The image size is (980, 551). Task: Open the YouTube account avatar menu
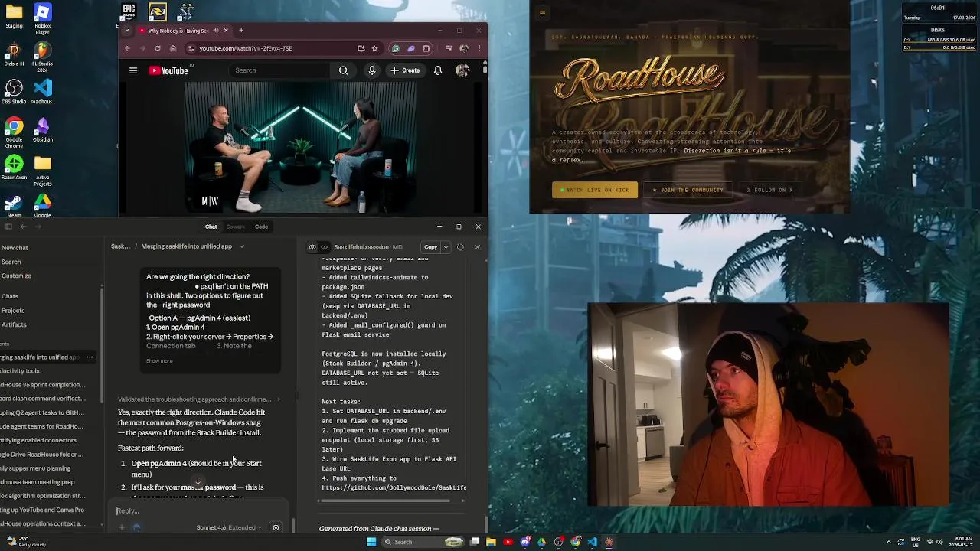click(x=462, y=70)
